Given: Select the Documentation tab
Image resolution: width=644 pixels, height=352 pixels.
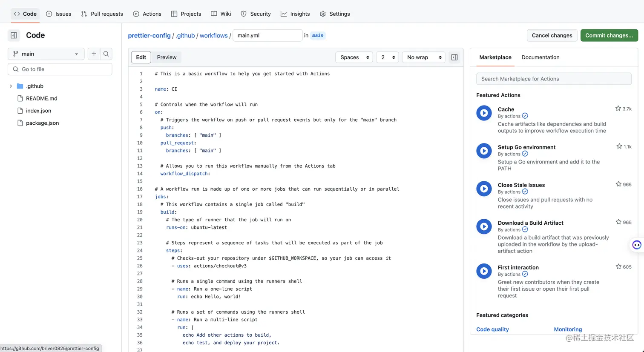Looking at the screenshot, I should click(540, 57).
